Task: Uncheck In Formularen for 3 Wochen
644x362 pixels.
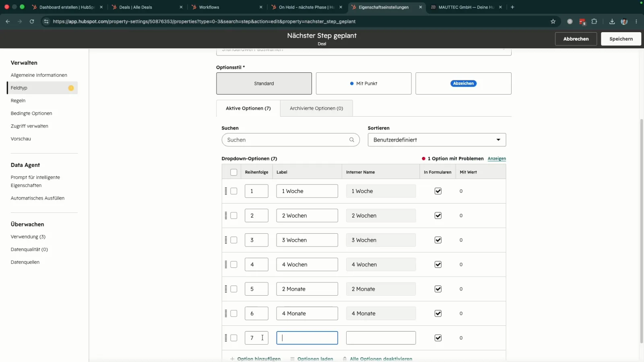Action: [438, 240]
